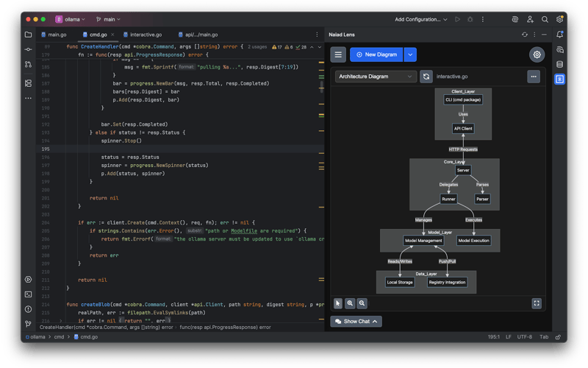Screen dimensions: 588x368
Task: Expand the New Diagram dropdown arrow
Action: (410, 54)
